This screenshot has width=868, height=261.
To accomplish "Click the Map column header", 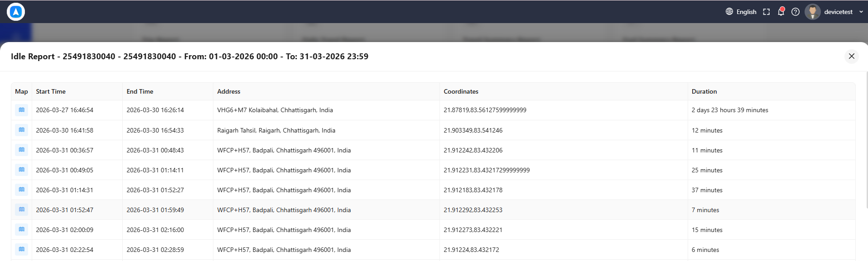I will tap(21, 91).
